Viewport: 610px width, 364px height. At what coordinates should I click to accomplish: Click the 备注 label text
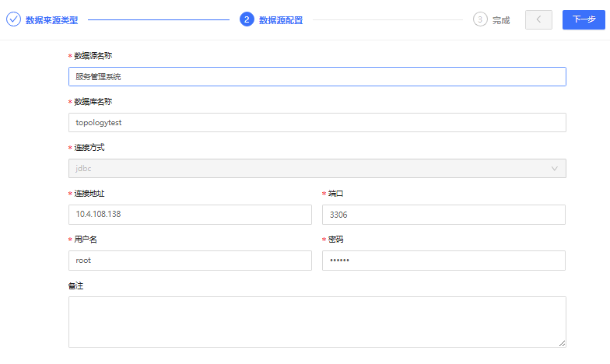pos(75,286)
